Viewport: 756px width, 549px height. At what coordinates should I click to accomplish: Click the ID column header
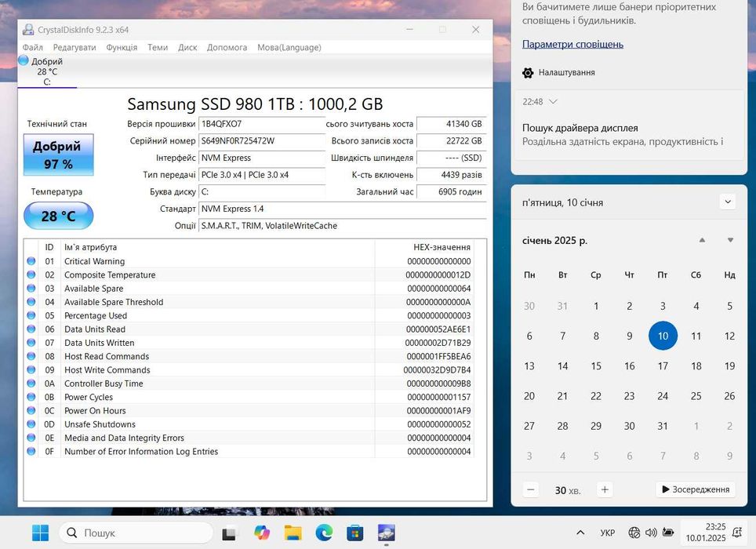[49, 247]
